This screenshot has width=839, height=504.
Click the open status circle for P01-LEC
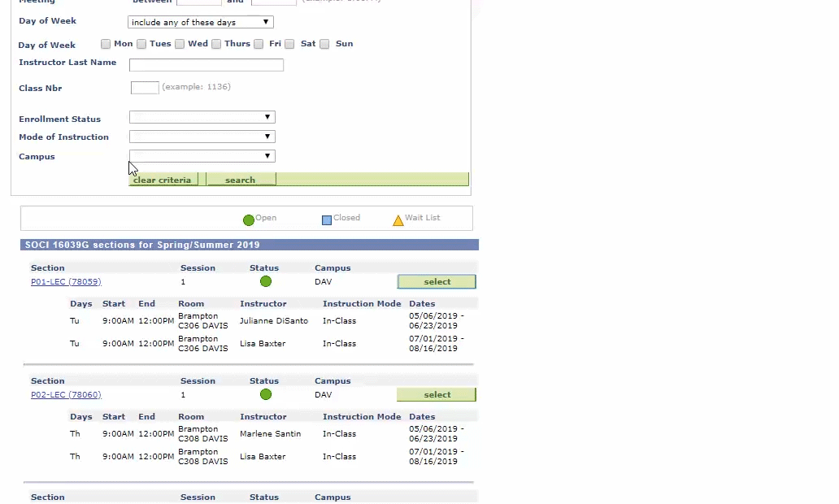[x=265, y=281]
